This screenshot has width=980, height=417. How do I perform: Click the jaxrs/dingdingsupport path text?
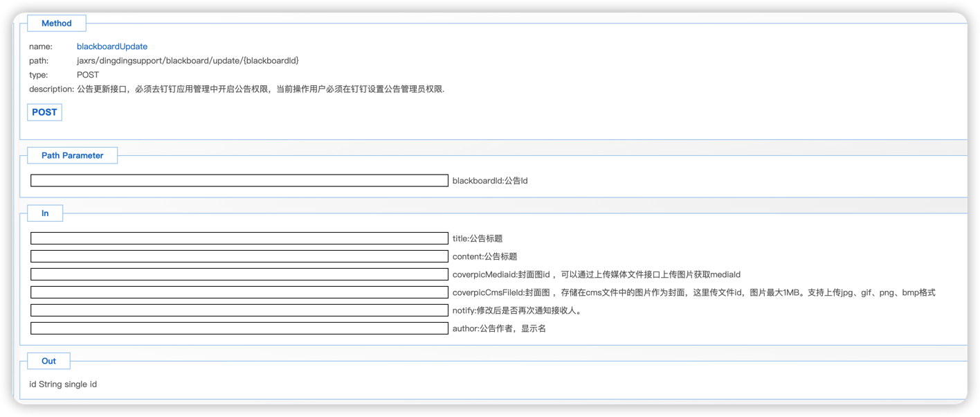tap(188, 61)
